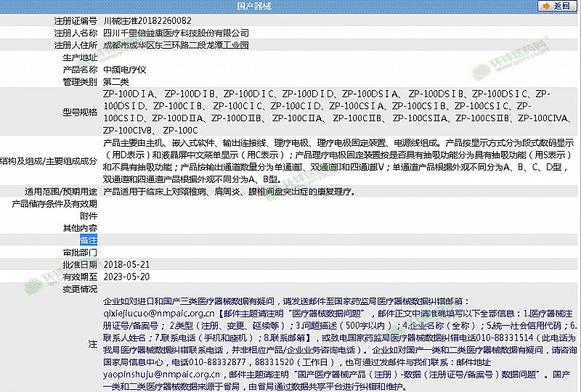Click the approval date 2018-05-21

[x=126, y=264]
